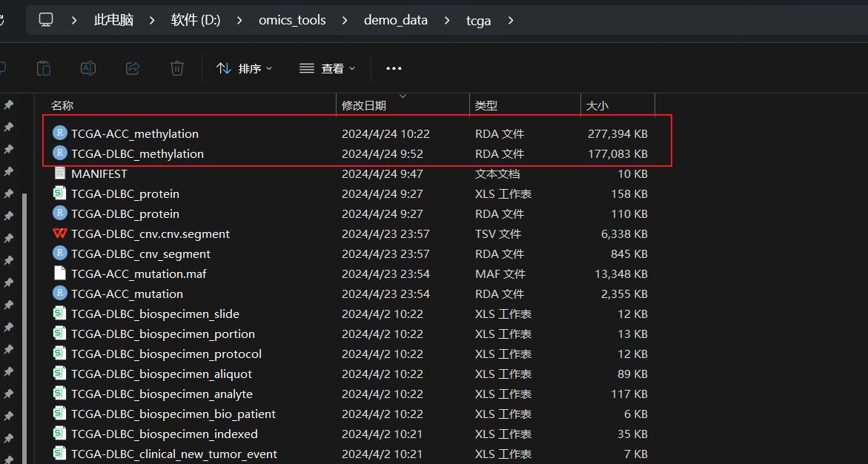Click spreadsheet icon of XLS TCGA-DLBC_protein
868x464 pixels.
coord(60,193)
